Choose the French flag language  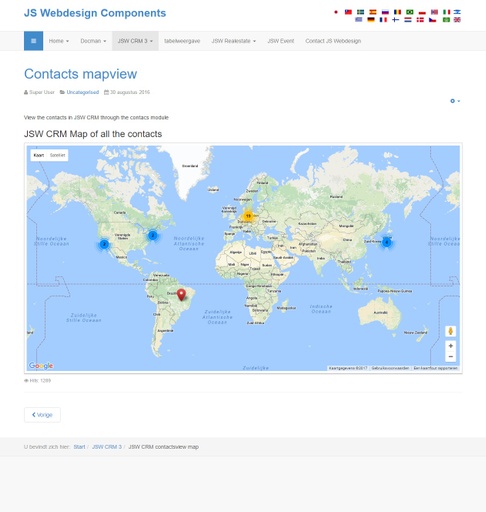(383, 20)
